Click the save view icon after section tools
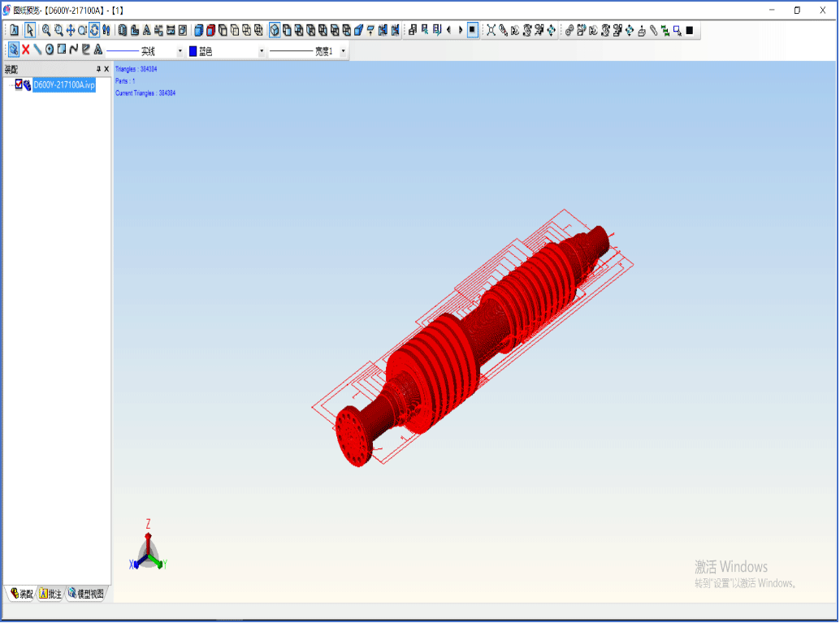This screenshot has width=840, height=623. coord(412,31)
